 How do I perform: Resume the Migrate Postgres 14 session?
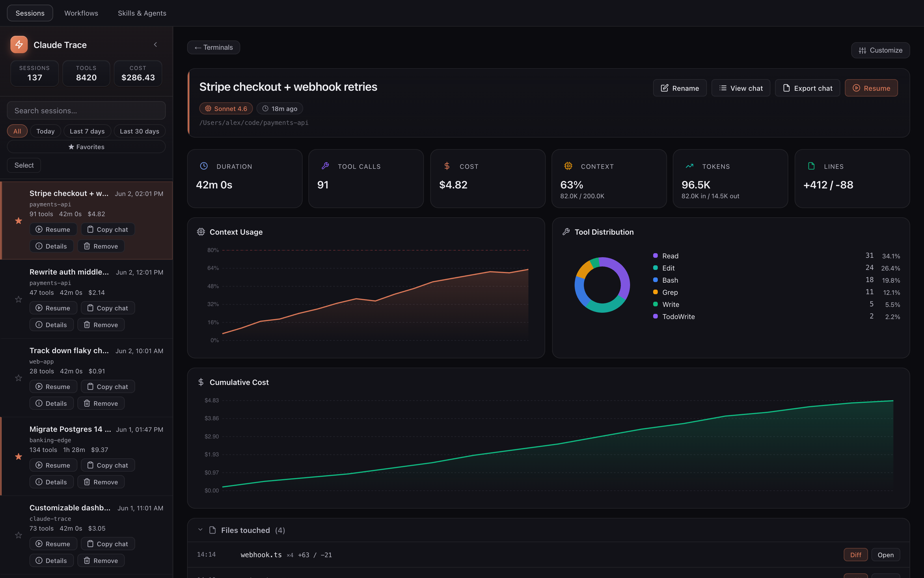(x=53, y=465)
